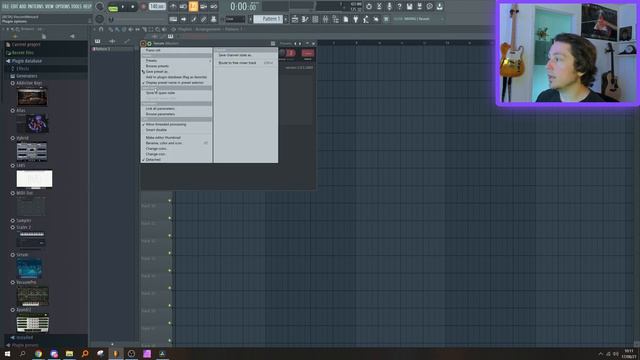Click the Browser toolbar icon
The width and height of the screenshot is (640, 360).
[x=336, y=19]
